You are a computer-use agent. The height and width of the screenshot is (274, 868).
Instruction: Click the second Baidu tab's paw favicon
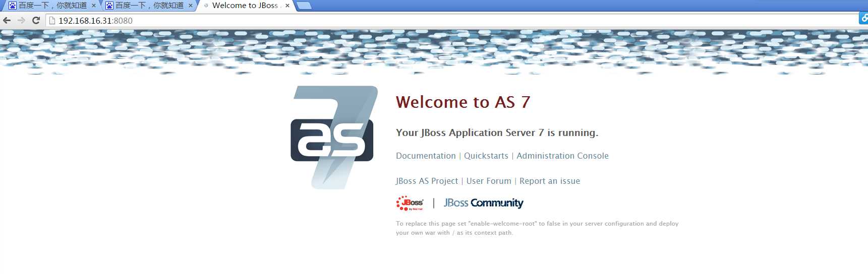tap(109, 6)
